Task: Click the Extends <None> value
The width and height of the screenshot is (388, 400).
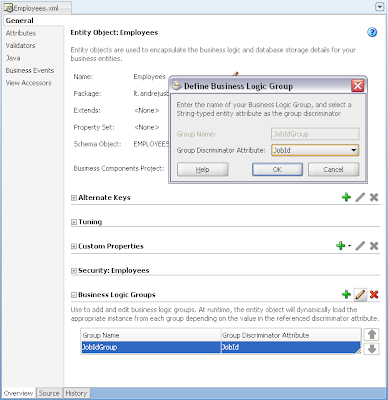Action: [146, 110]
